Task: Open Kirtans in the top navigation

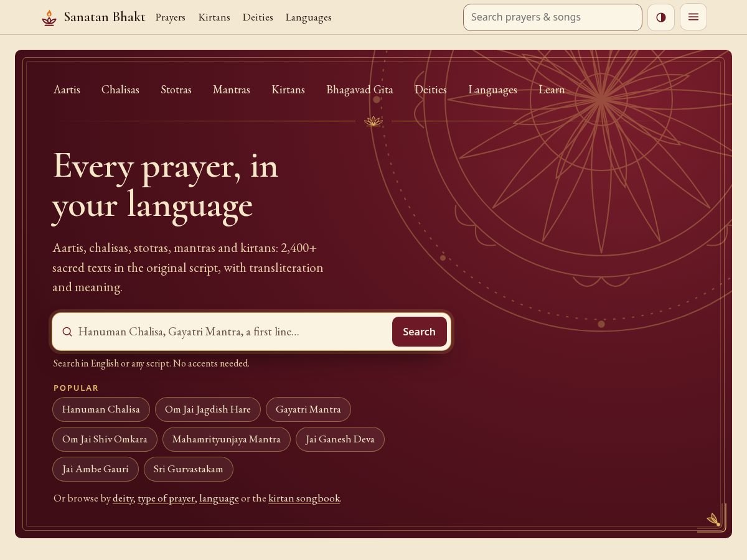Action: tap(214, 17)
